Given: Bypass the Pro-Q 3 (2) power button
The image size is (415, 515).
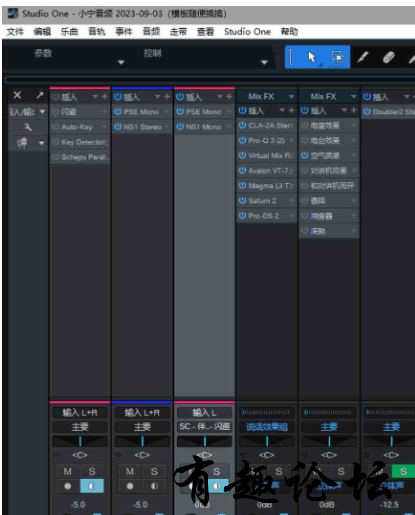Looking at the screenshot, I should pyautogui.click(x=242, y=140).
